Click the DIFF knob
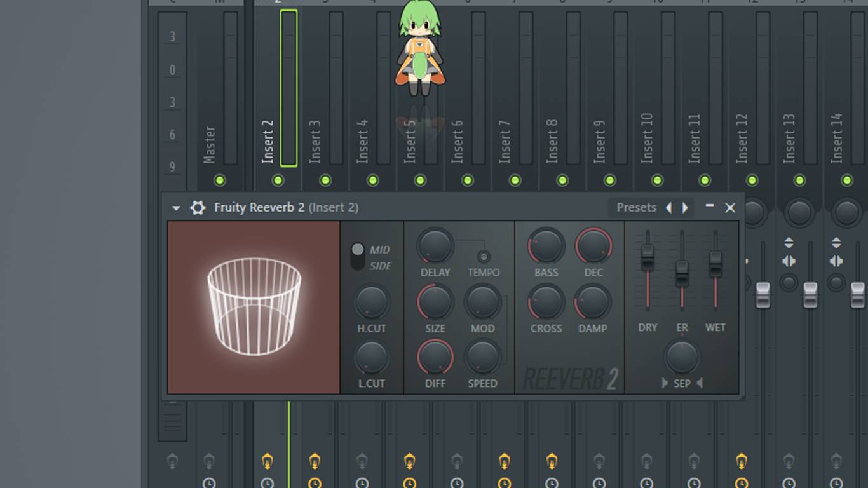The width and height of the screenshot is (868, 488). tap(435, 357)
